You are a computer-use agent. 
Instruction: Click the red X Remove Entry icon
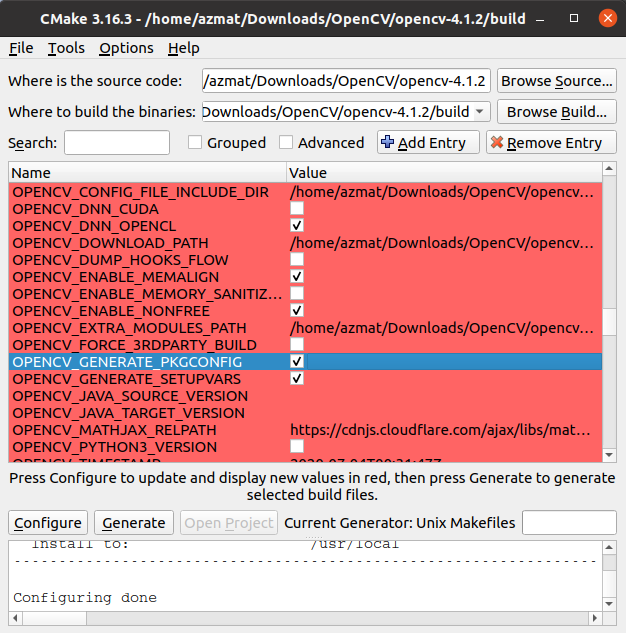[x=497, y=142]
